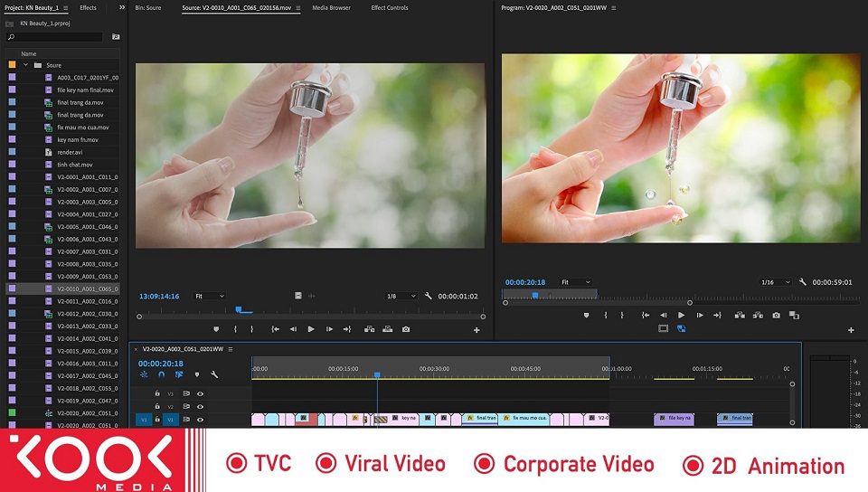The width and height of the screenshot is (868, 492).
Task: Click the timeline playhead at 00:00:20:18
Action: pos(377,374)
